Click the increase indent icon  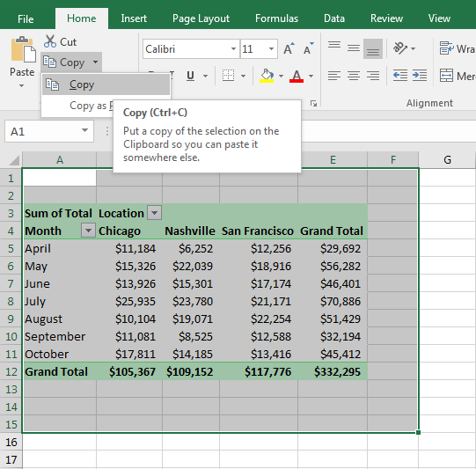click(420, 76)
